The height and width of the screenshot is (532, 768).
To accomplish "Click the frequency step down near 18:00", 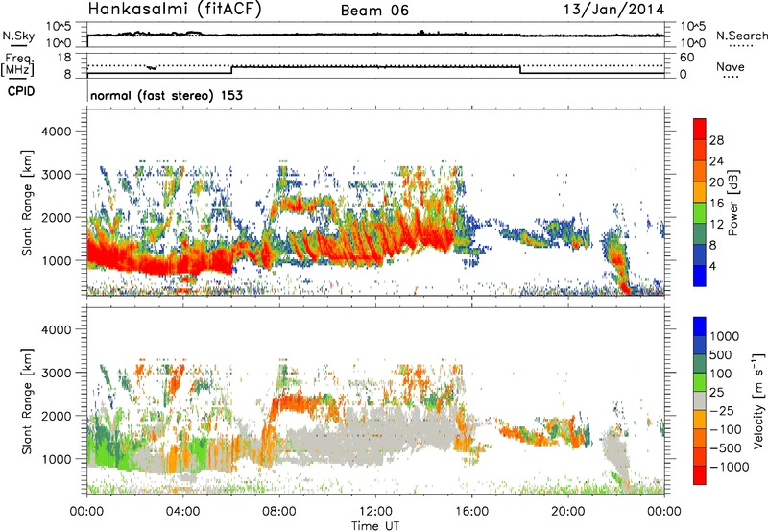I will (520, 70).
